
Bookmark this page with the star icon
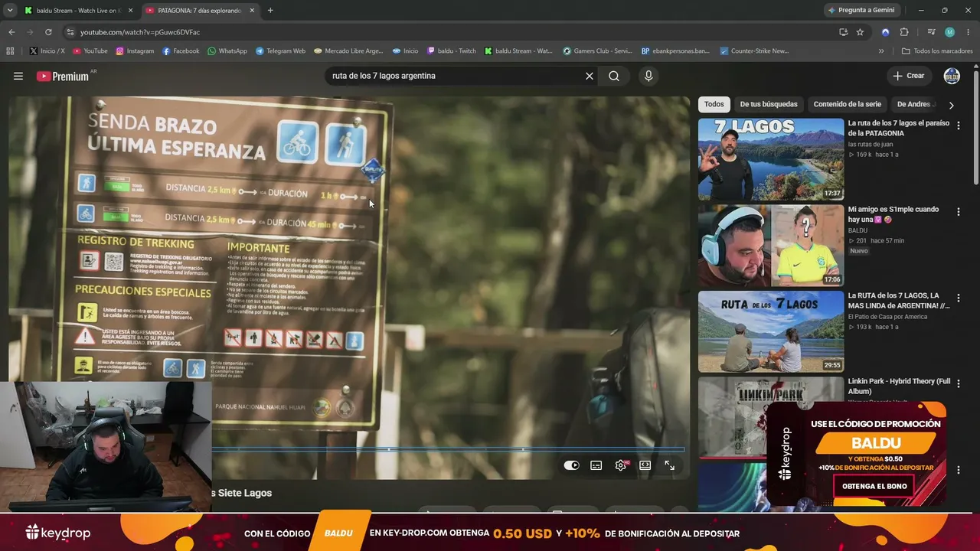[x=860, y=32]
